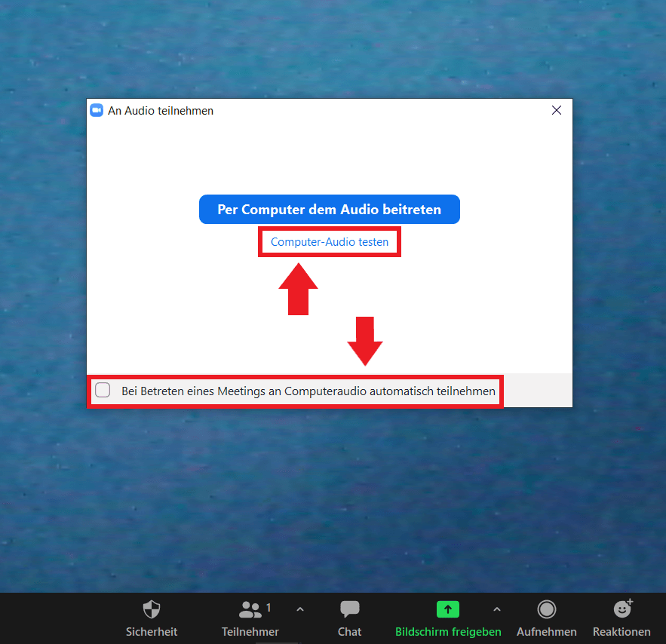Viewport: 666px width, 644px height.
Task: Open the Chat bubble icon
Action: pos(349,609)
